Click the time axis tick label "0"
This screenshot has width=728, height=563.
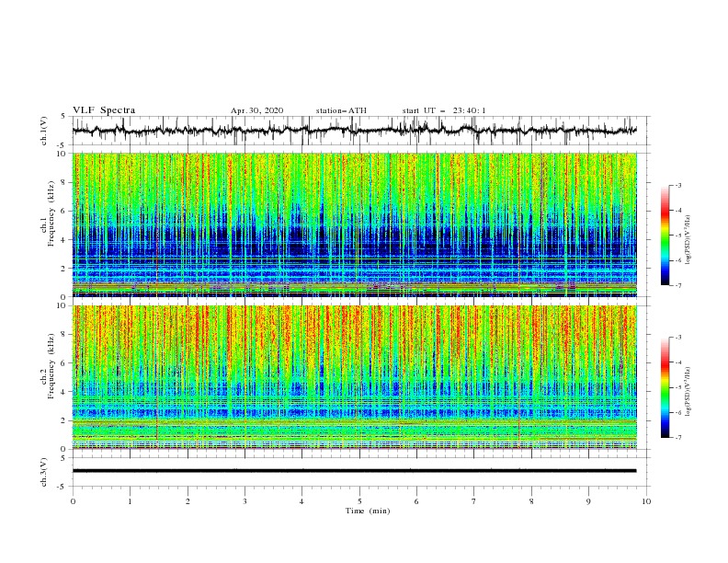click(x=73, y=501)
